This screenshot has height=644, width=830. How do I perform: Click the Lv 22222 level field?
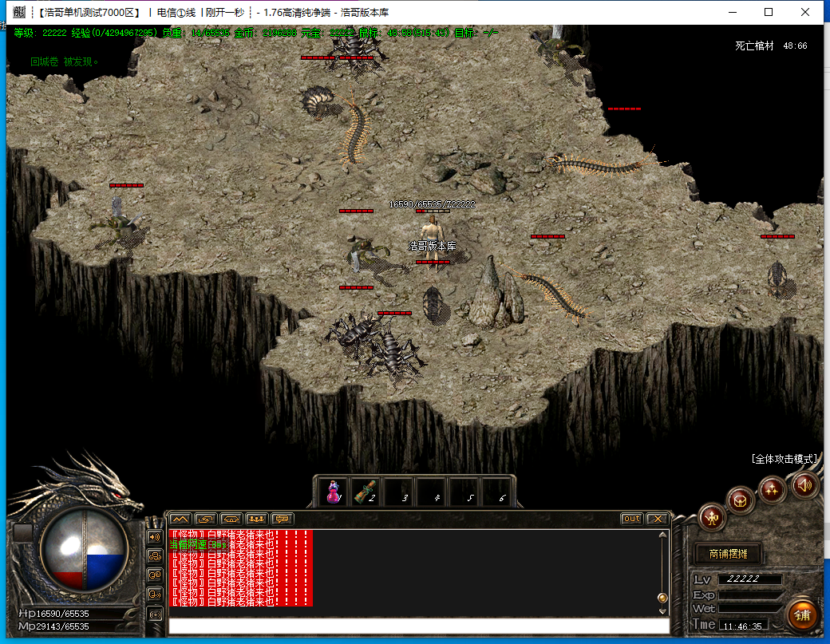click(749, 579)
